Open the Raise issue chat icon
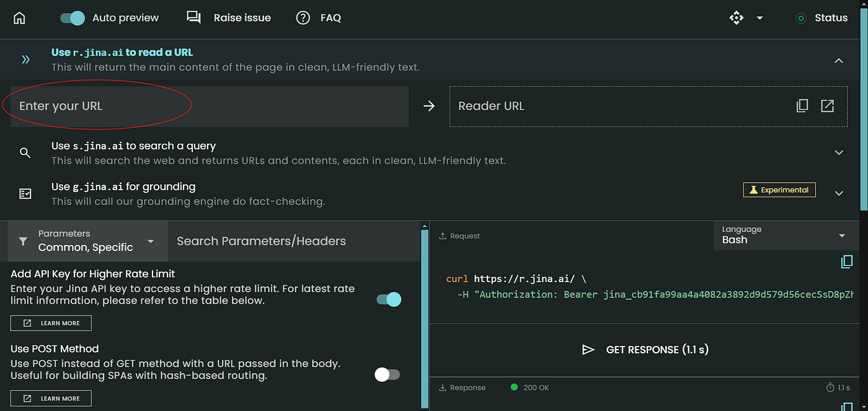868x411 pixels. coord(194,18)
